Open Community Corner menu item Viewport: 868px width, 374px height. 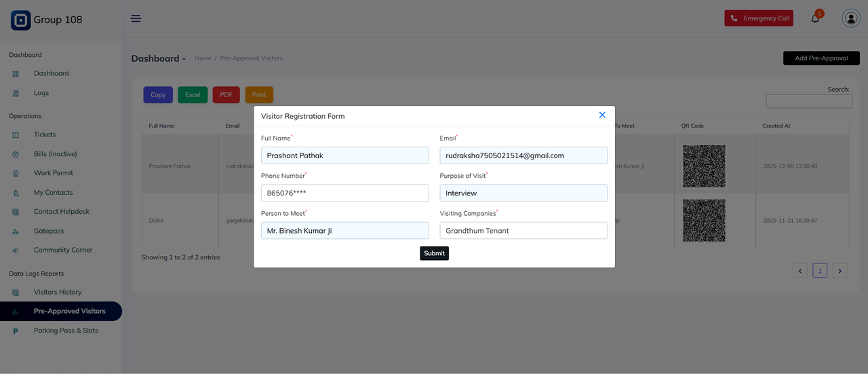pos(62,250)
